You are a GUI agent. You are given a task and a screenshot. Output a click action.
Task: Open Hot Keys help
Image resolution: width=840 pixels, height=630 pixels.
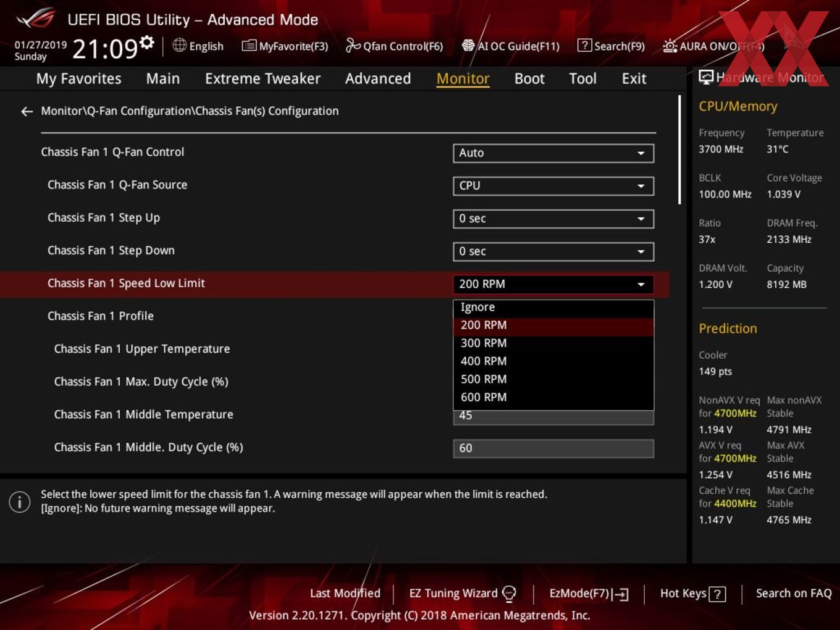click(692, 594)
